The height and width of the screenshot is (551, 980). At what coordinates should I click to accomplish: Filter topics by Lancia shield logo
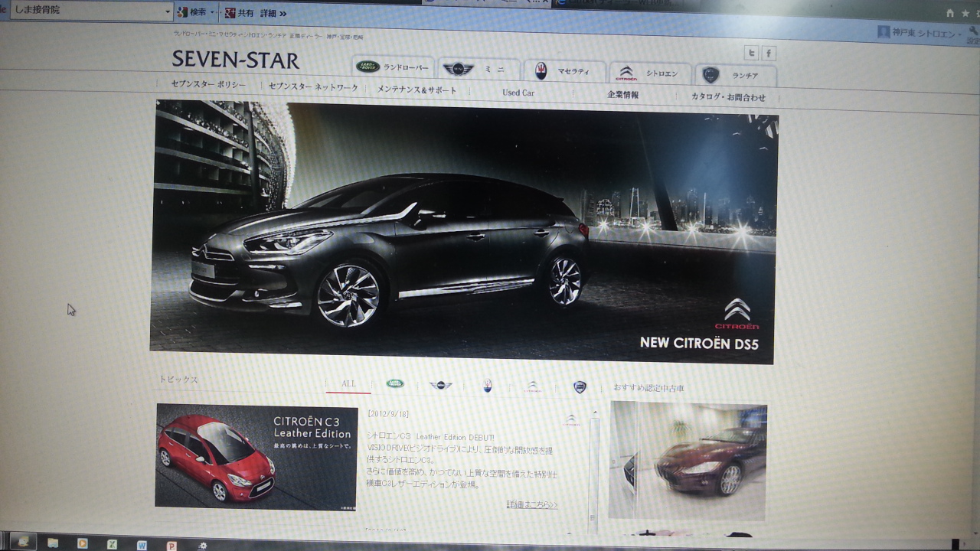pyautogui.click(x=580, y=387)
